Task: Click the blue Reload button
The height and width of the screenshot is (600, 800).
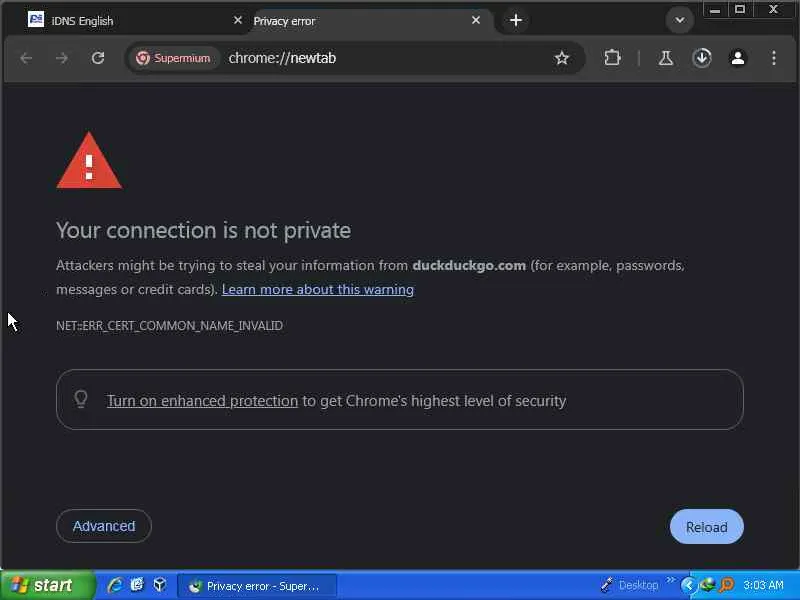Action: click(x=706, y=527)
